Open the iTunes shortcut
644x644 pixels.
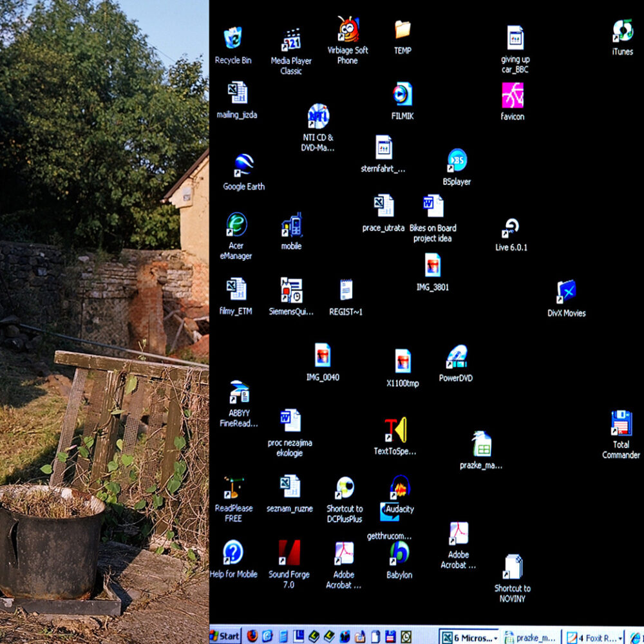coord(622,31)
